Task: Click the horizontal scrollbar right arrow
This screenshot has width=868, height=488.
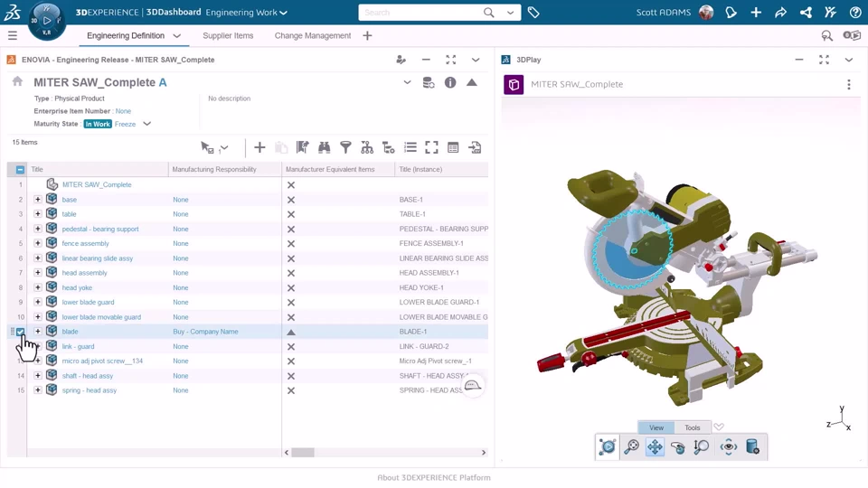Action: tap(483, 453)
